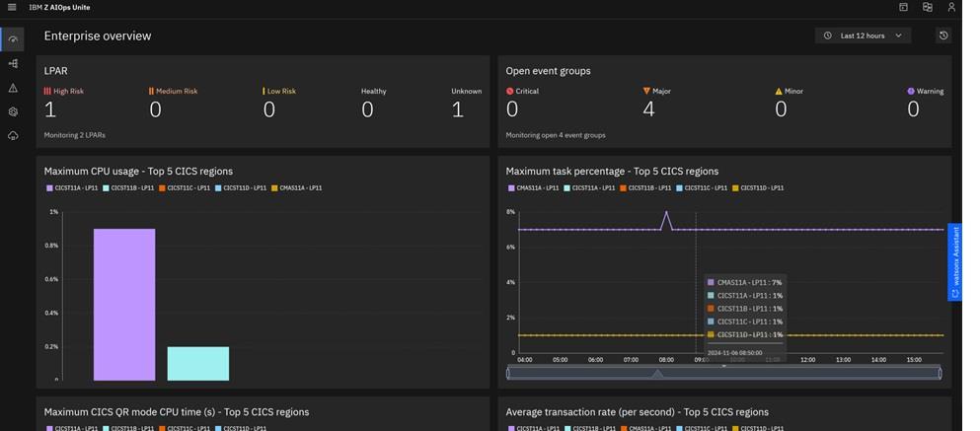Open the terminal window header icon

903,7
